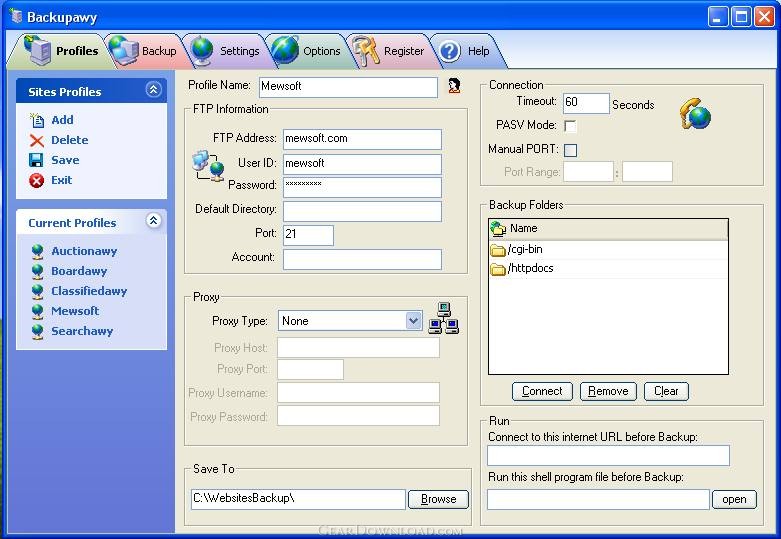Select /cgi-bin in Backup Folders

(608, 250)
